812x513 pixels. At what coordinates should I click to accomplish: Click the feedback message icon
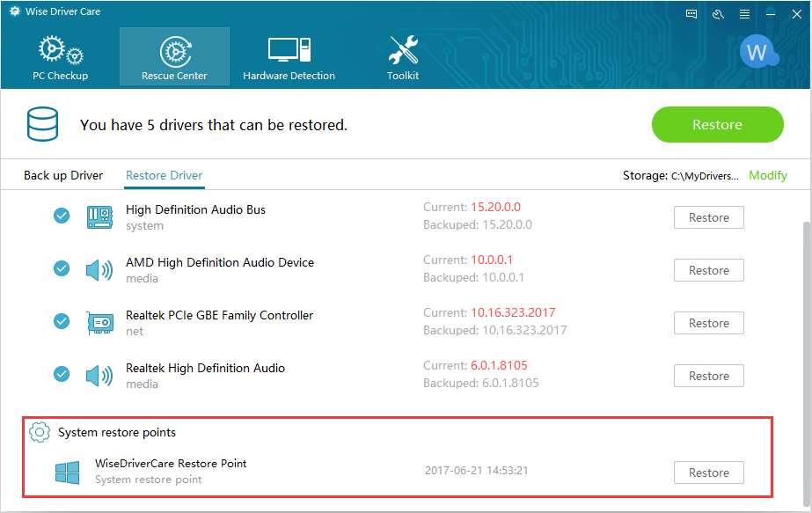pyautogui.click(x=691, y=14)
